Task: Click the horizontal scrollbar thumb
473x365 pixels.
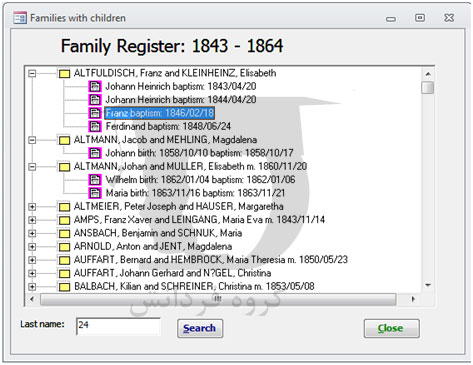Action: 218,299
